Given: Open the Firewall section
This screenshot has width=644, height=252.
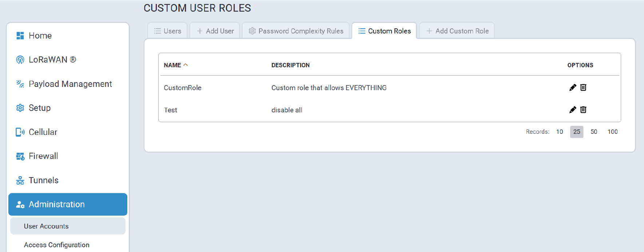Looking at the screenshot, I should (x=43, y=156).
